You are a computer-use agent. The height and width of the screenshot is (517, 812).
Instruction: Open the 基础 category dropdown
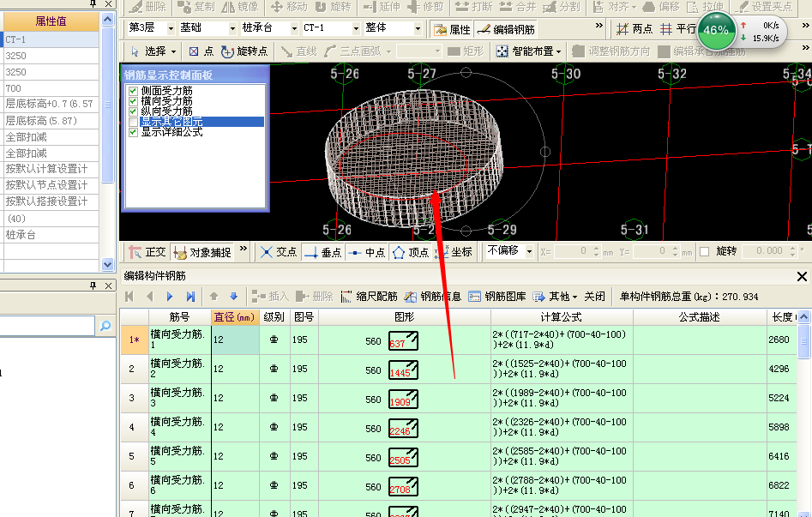pyautogui.click(x=232, y=28)
